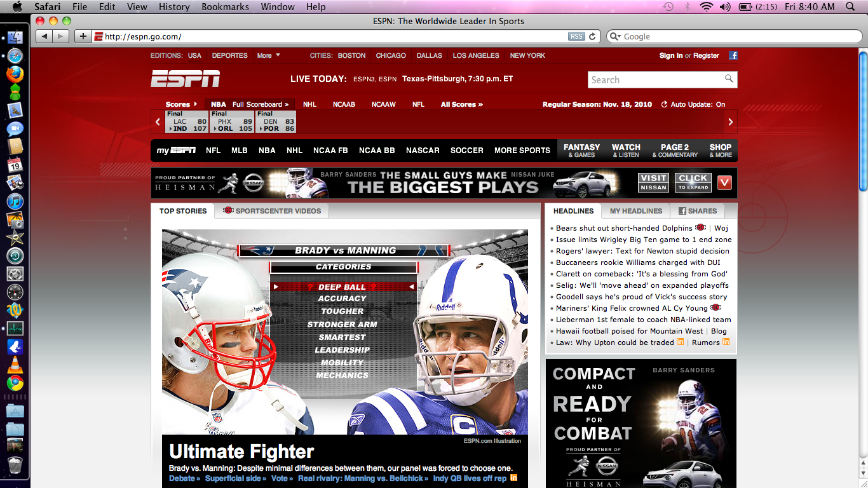Open Compact and Ready Nissan sidebar ad
The width and height of the screenshot is (868, 488).
[641, 423]
